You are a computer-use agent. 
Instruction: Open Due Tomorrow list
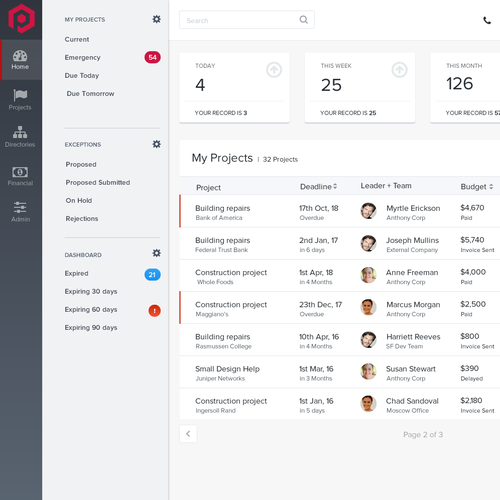tap(90, 94)
